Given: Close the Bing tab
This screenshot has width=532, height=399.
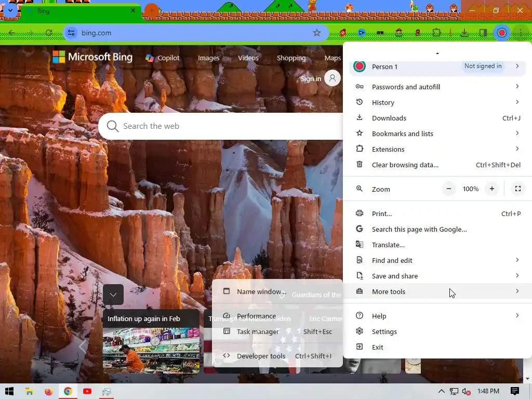Looking at the screenshot, I should tap(133, 10).
